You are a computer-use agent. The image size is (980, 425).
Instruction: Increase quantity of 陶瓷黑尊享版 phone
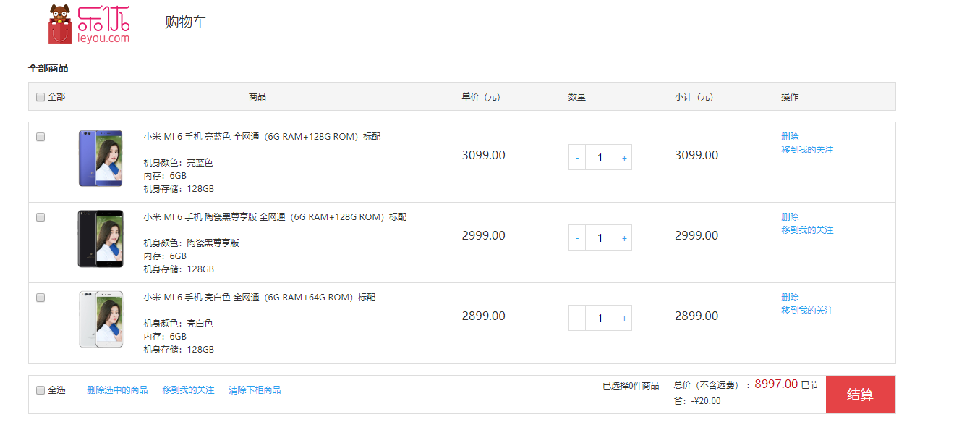[x=623, y=238]
